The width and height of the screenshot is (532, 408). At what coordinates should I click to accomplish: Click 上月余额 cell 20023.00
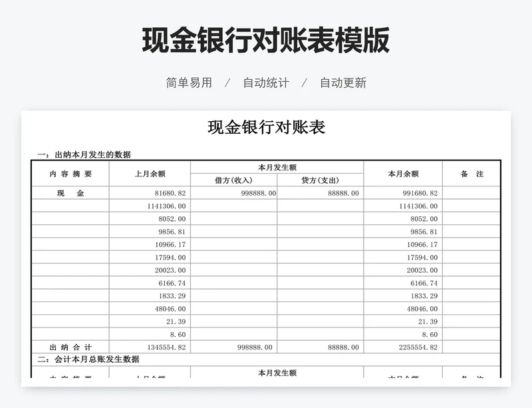coord(150,270)
